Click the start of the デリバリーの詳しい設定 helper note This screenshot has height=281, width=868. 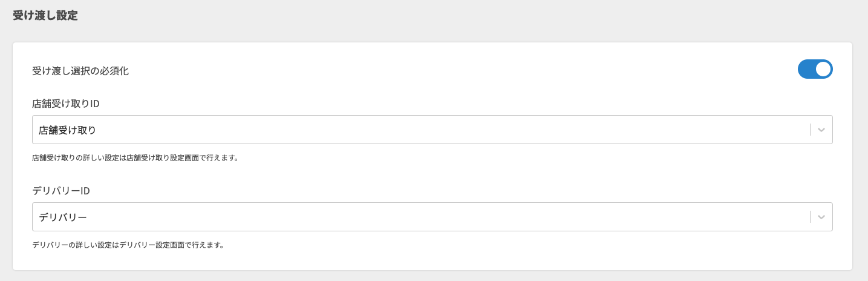point(36,246)
